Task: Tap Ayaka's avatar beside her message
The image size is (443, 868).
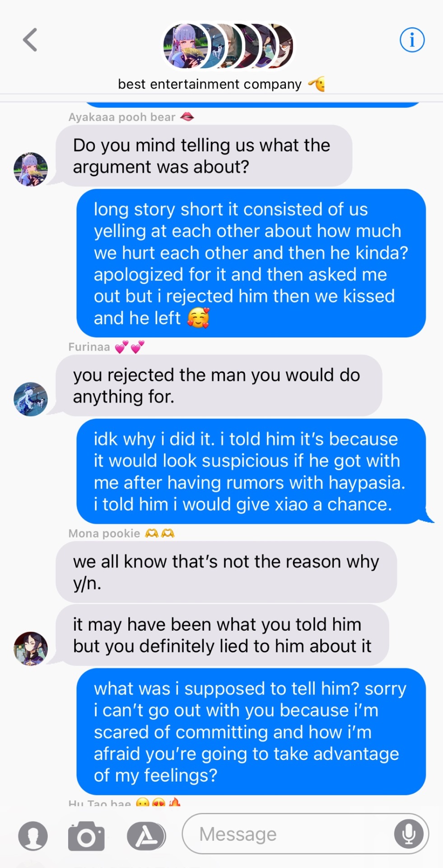Action: click(x=31, y=170)
